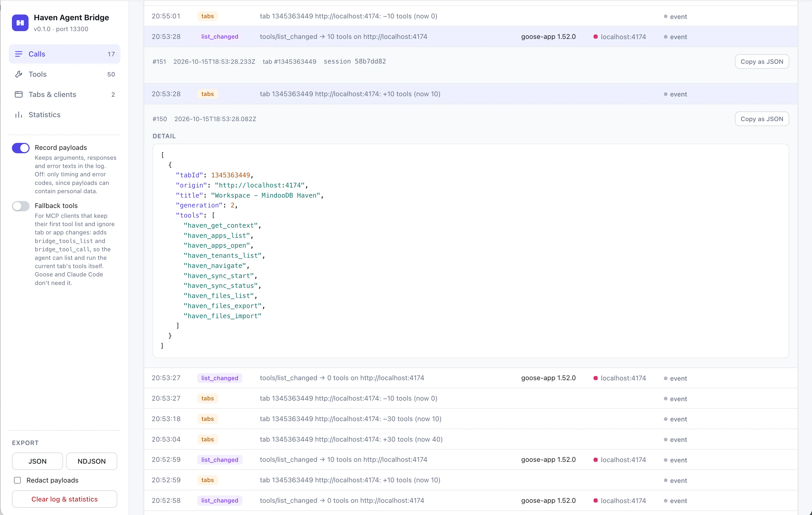The width and height of the screenshot is (812, 515).
Task: Expand the 20:55:01 tabs row
Action: [471, 16]
